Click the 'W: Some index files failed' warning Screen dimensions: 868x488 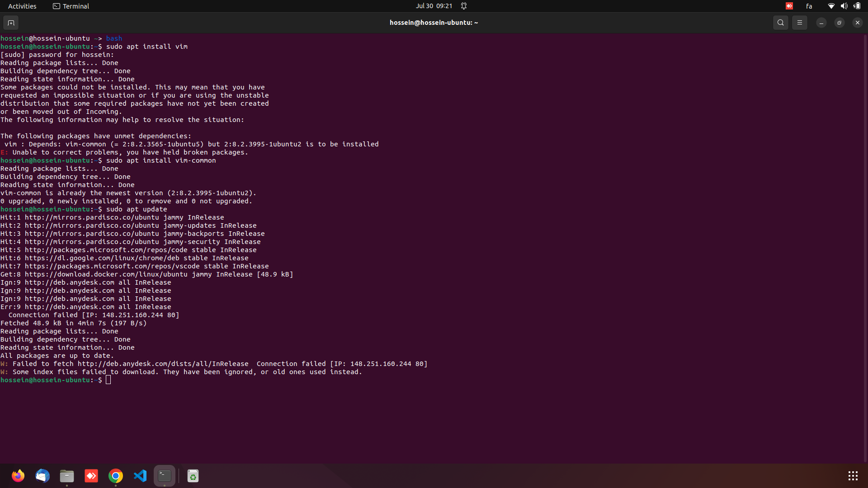click(x=181, y=372)
